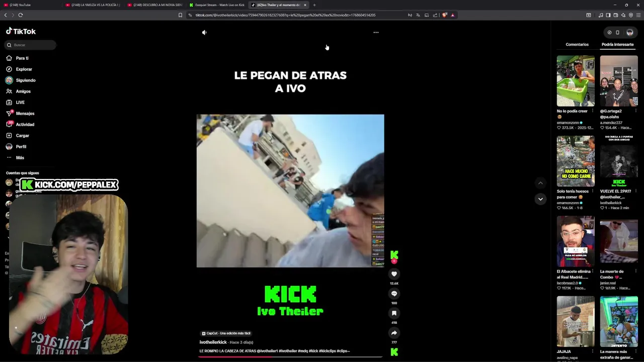
Task: Open 'La muerte de Combo' video
Action: (619, 241)
